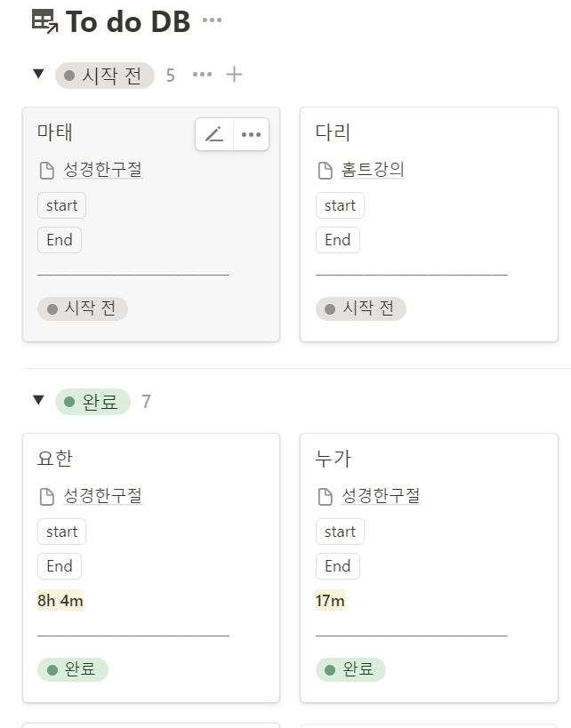Screen dimensions: 571x728
Task: Collapse the 시작 전 group
Action: point(38,74)
